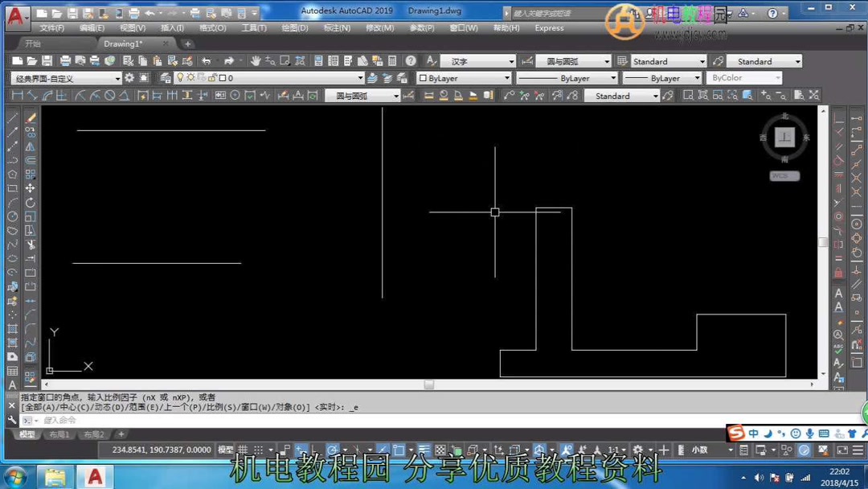868x489 pixels.
Task: Click the Express menu item
Action: pos(549,28)
